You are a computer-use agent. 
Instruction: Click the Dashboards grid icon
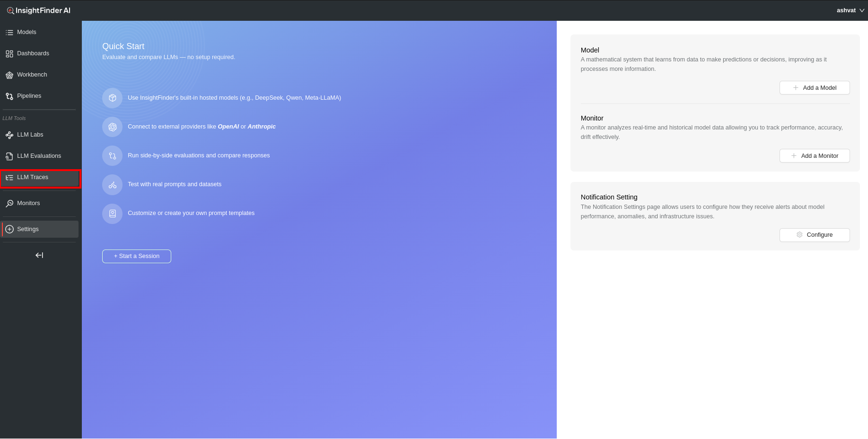pos(9,54)
